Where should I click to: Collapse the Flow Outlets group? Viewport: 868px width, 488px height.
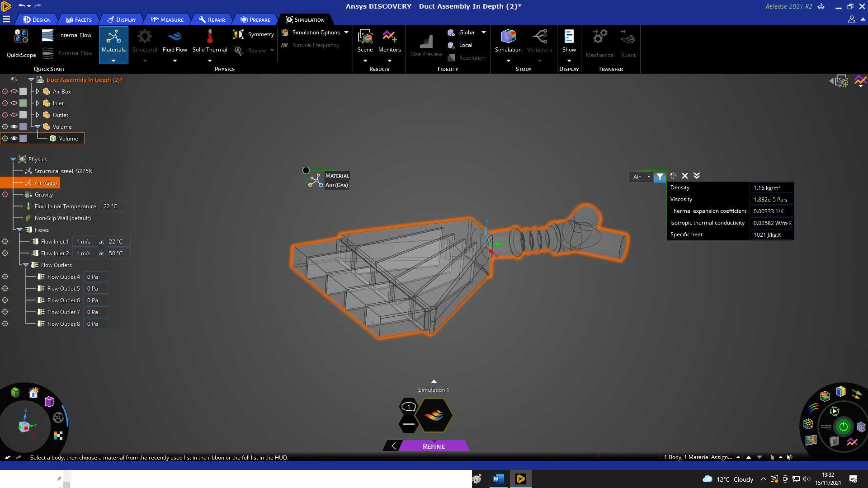(x=26, y=265)
